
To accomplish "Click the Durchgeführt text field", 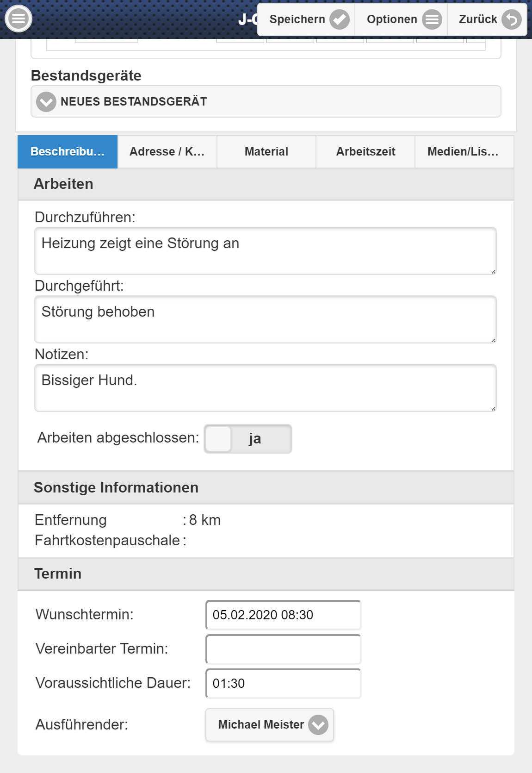I will click(x=265, y=319).
